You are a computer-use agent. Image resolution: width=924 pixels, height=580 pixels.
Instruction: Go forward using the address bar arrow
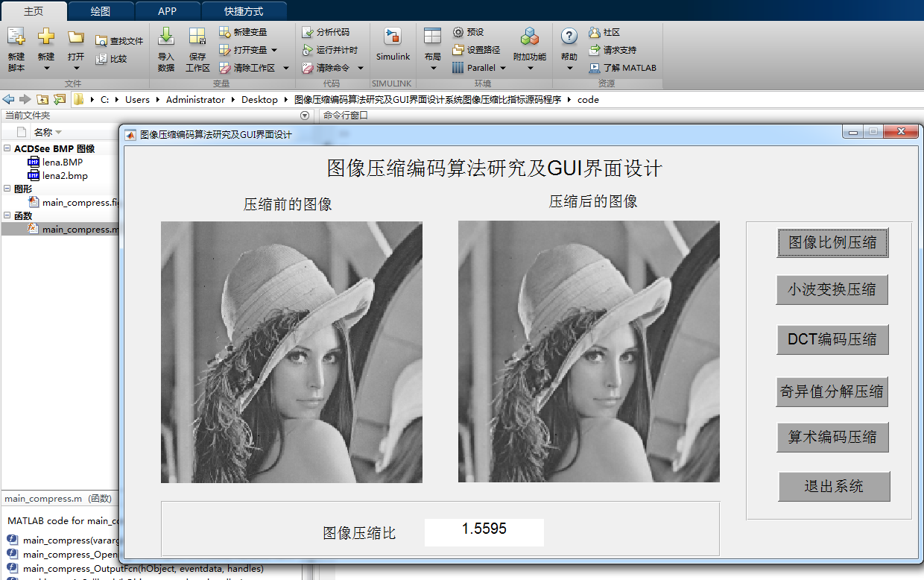(25, 99)
